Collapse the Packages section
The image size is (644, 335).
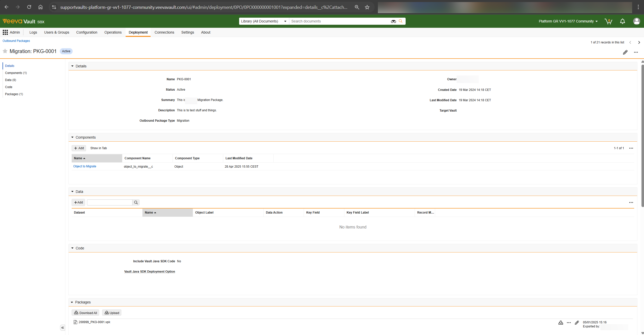pos(72,302)
